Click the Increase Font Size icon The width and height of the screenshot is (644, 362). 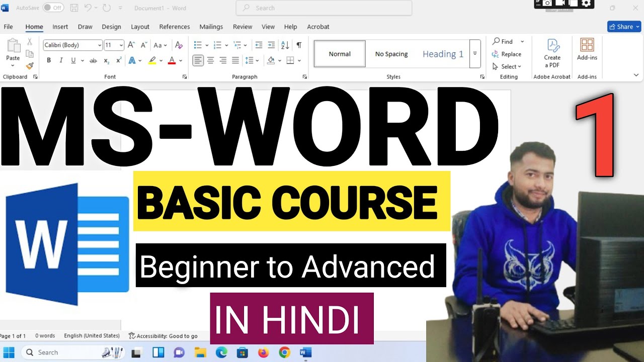(131, 45)
